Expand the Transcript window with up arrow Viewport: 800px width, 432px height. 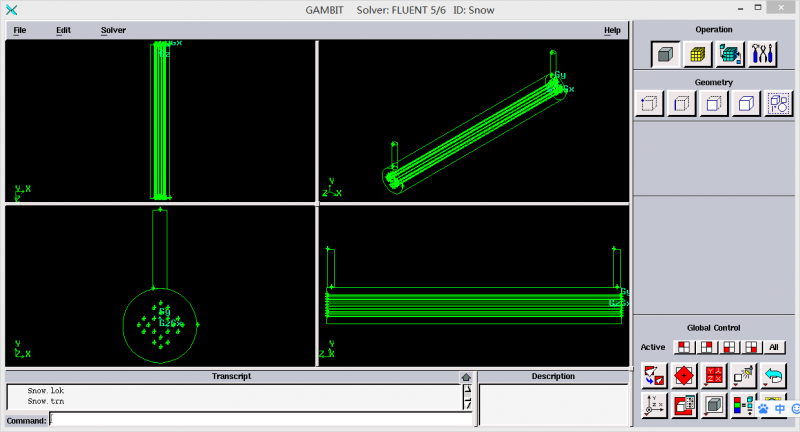tap(466, 377)
